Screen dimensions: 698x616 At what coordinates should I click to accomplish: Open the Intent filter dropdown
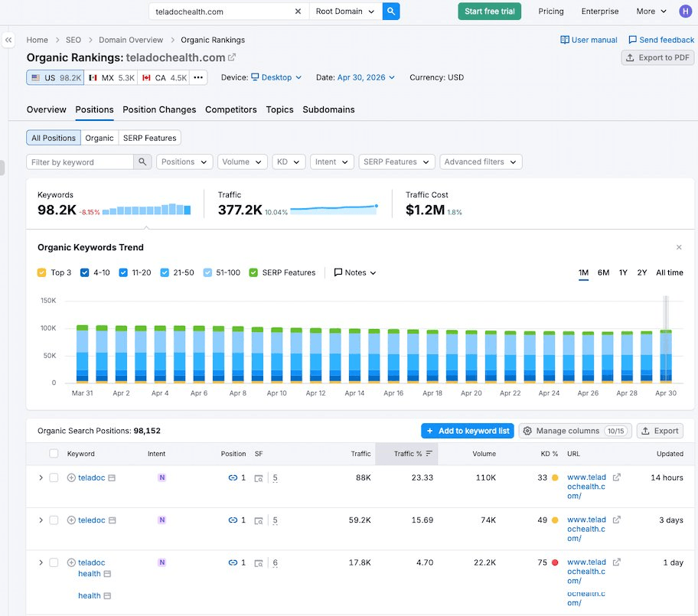tap(331, 161)
